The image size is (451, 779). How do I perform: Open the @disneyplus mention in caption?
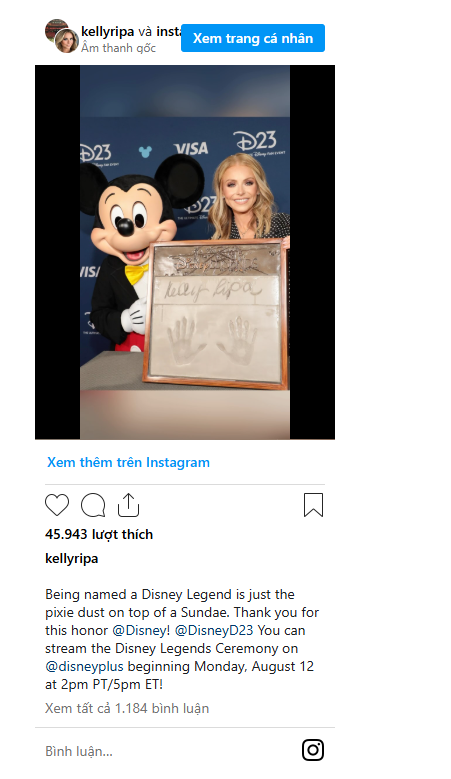point(84,666)
